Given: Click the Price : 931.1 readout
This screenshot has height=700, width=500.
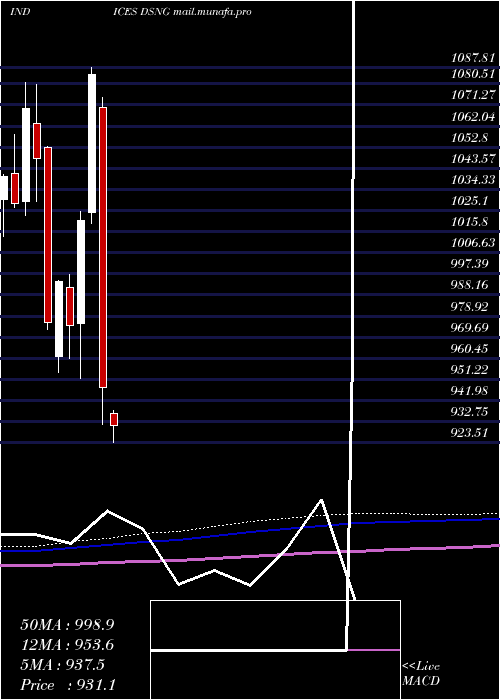Looking at the screenshot, I should (x=68, y=685).
